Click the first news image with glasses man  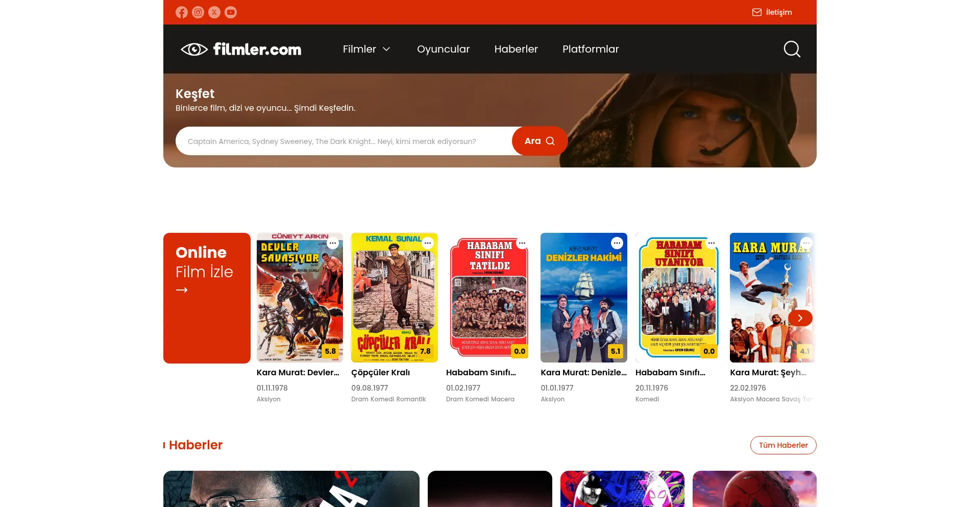(x=291, y=489)
